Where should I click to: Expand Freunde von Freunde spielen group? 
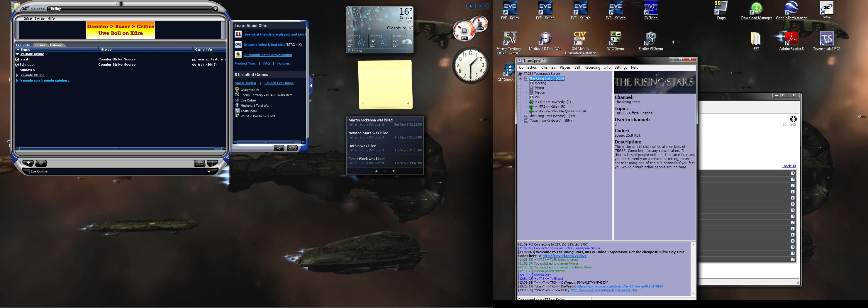click(x=17, y=81)
